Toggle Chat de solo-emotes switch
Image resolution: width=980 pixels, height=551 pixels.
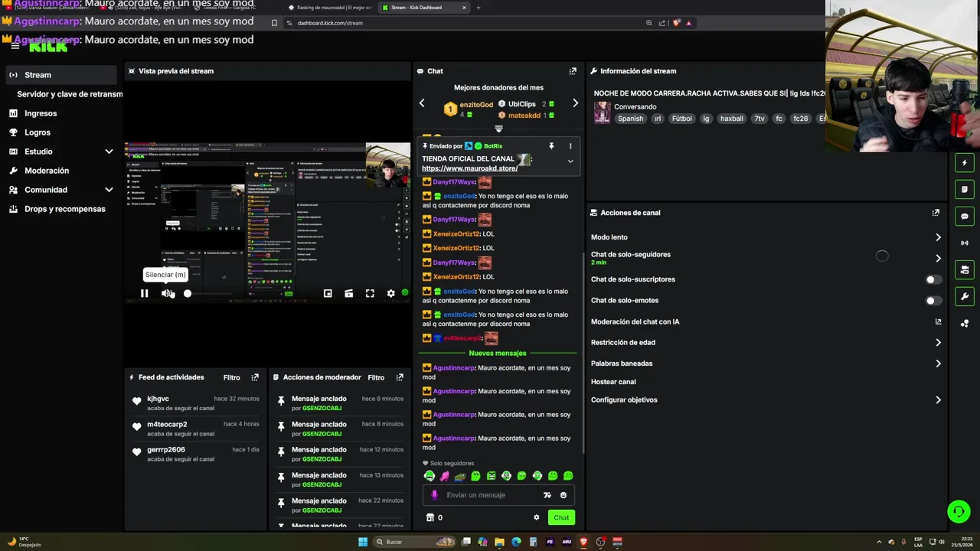click(932, 301)
